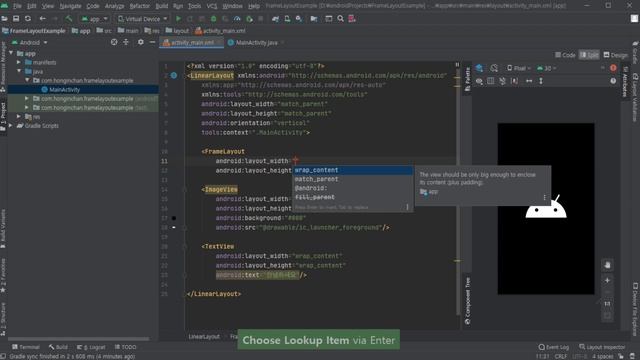Run the app with the green play icon
Viewport: 640px width, 360px height.
point(178,19)
